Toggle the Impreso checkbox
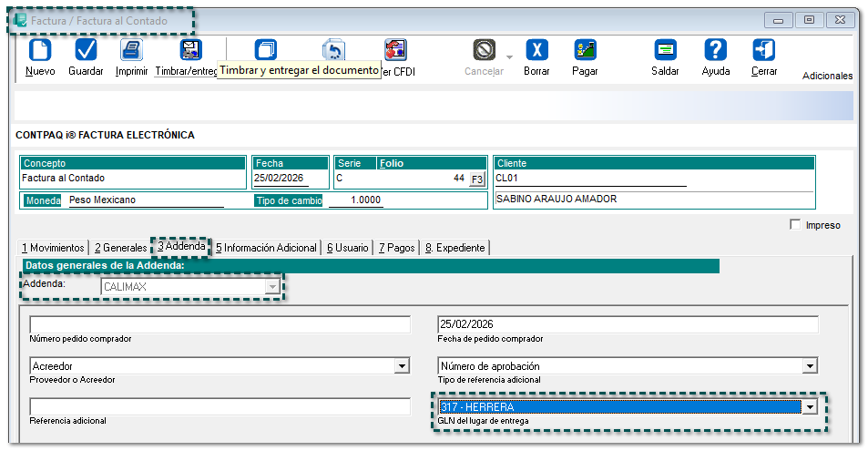868x451 pixels. [795, 225]
